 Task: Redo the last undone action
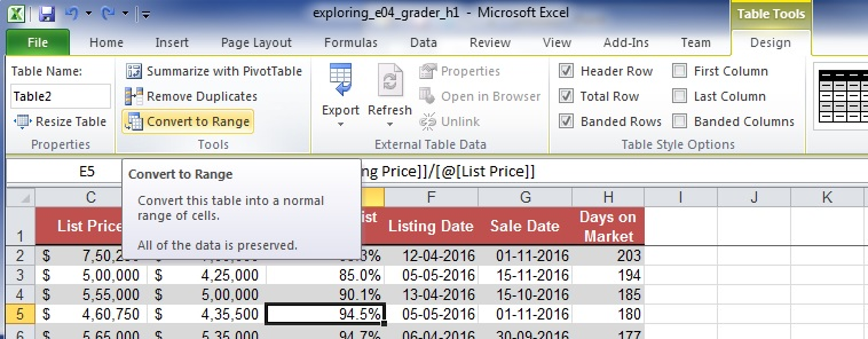click(109, 14)
